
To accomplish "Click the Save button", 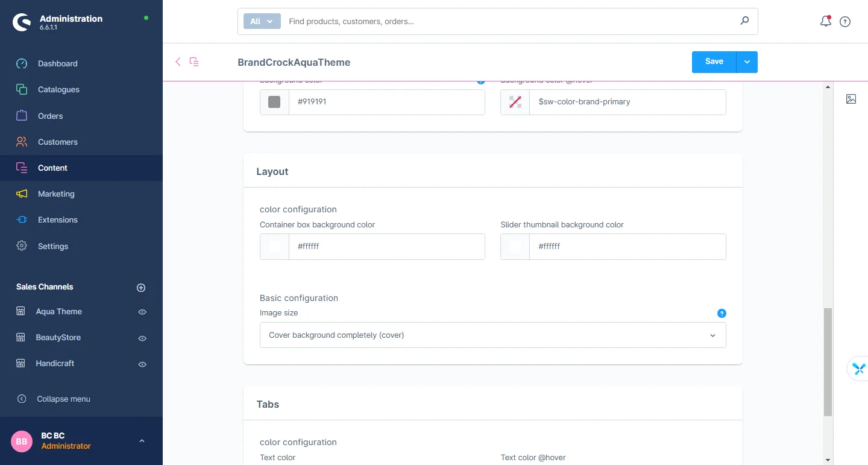I will pos(714,62).
